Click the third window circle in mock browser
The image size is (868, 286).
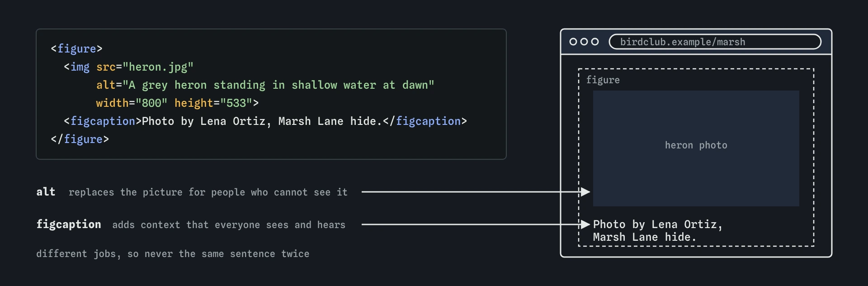click(595, 42)
